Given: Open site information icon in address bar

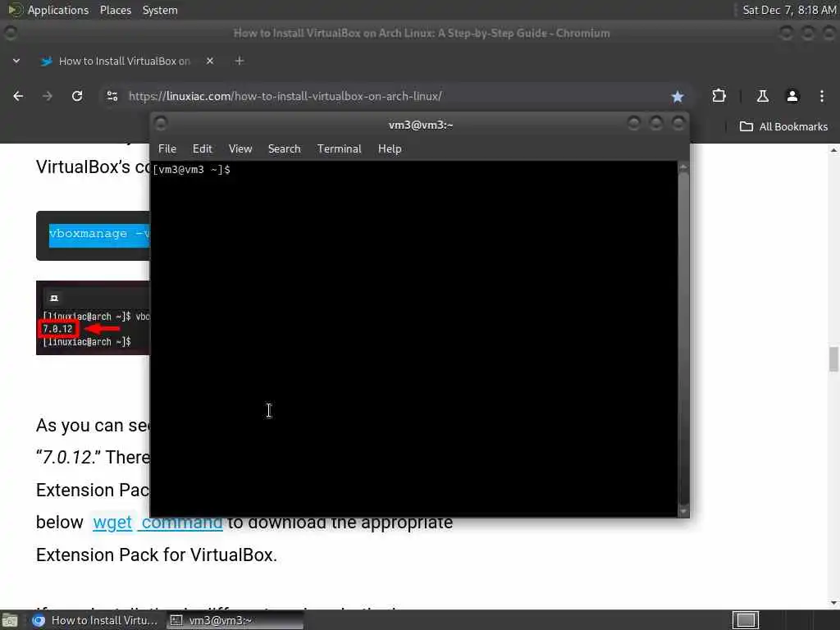Looking at the screenshot, I should tap(112, 96).
